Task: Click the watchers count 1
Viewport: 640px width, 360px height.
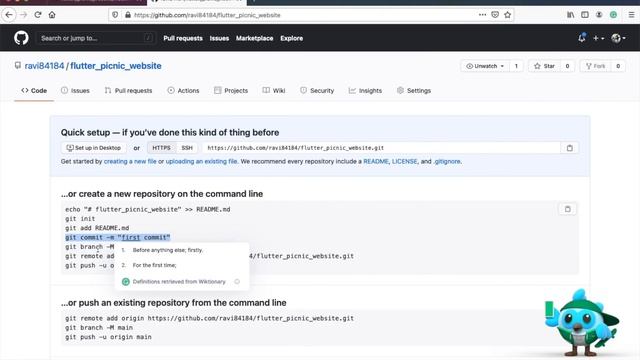Action: coord(516,66)
